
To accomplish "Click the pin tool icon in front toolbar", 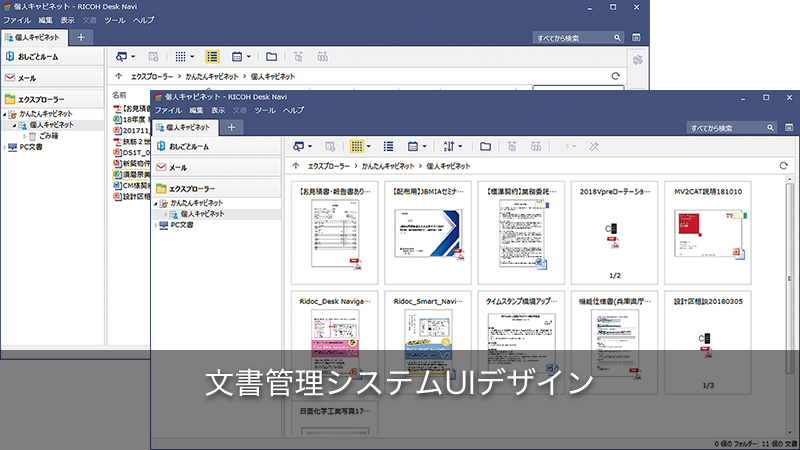I will [x=594, y=147].
